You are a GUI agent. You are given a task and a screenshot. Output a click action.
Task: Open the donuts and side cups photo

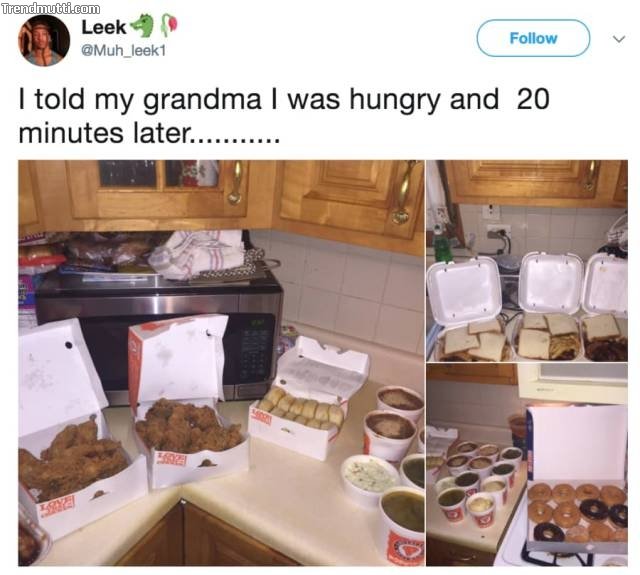tap(527, 465)
